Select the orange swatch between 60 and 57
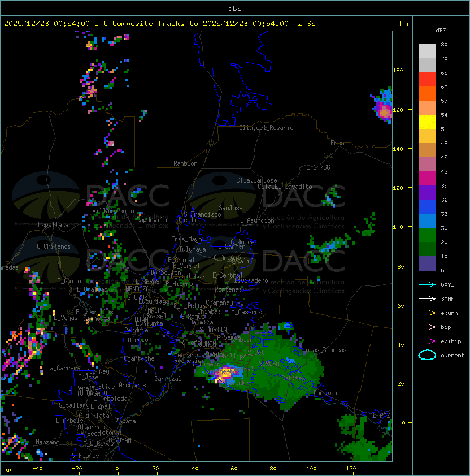The image size is (470, 476). click(427, 93)
